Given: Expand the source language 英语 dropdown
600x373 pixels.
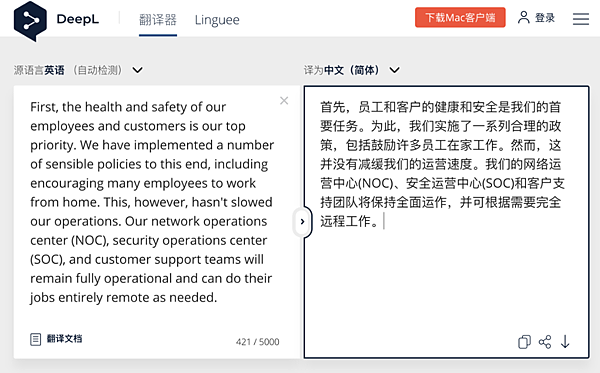Looking at the screenshot, I should (x=137, y=70).
